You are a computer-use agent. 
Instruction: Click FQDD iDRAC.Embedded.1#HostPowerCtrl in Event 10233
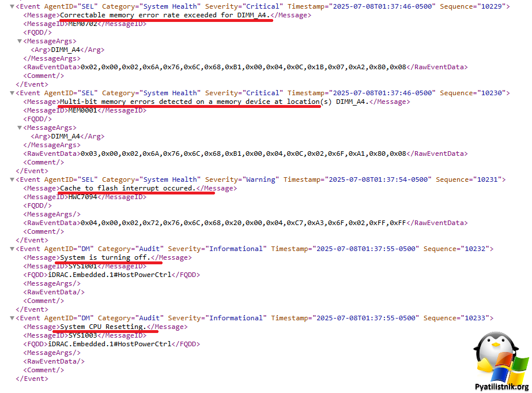click(x=110, y=344)
